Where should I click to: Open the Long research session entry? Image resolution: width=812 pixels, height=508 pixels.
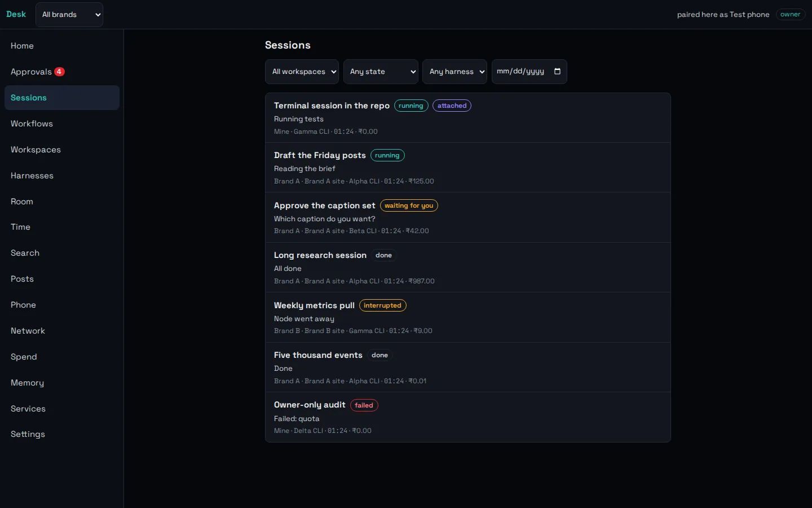[x=468, y=268]
